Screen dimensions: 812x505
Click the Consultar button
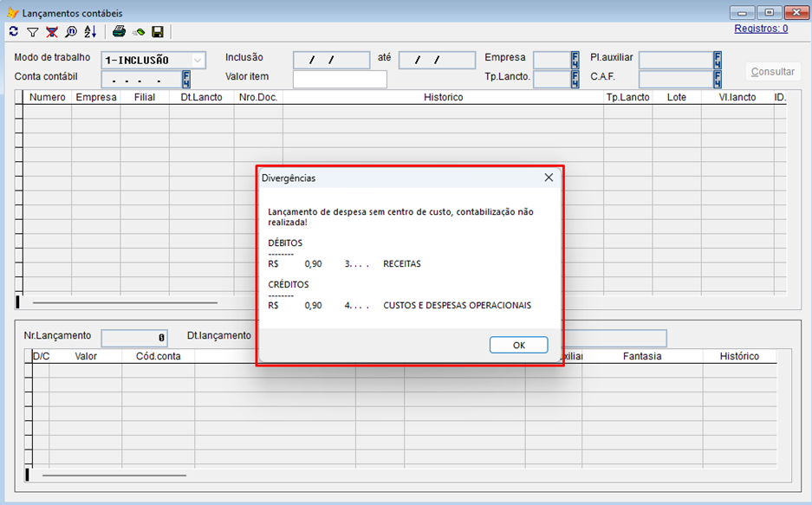(773, 72)
